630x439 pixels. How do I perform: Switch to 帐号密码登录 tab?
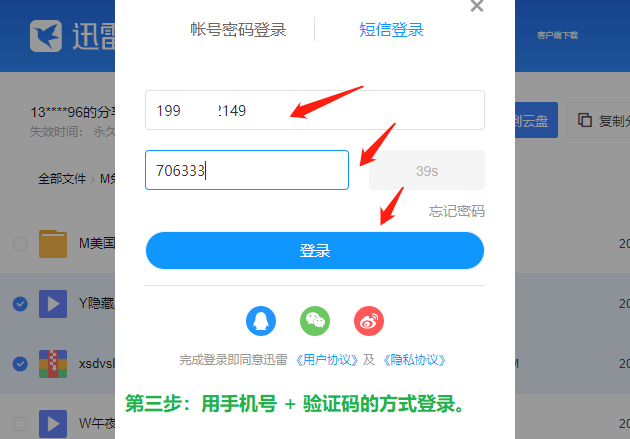pos(238,30)
